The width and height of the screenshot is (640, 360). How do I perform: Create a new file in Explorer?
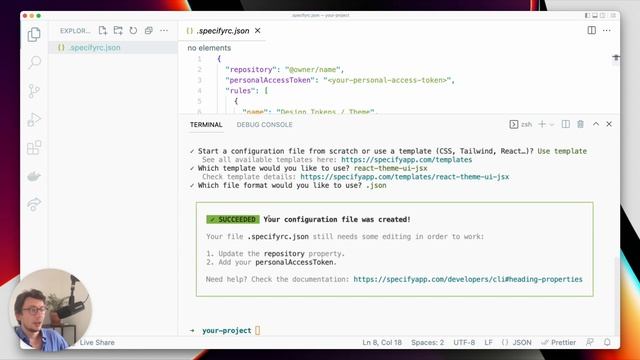click(x=102, y=31)
